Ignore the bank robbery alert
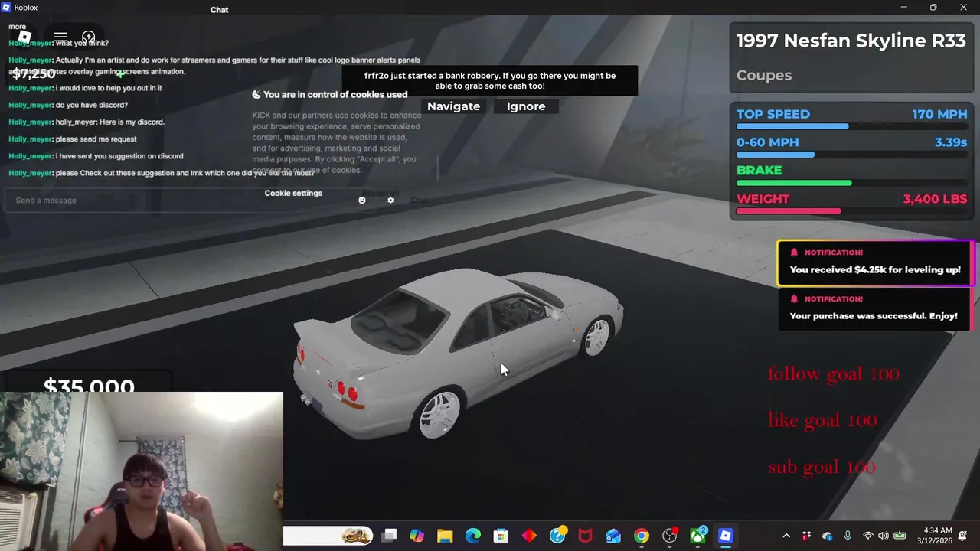 point(526,106)
